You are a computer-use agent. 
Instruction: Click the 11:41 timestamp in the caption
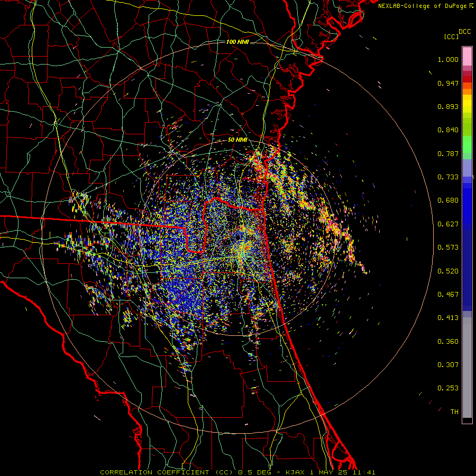pos(364,472)
